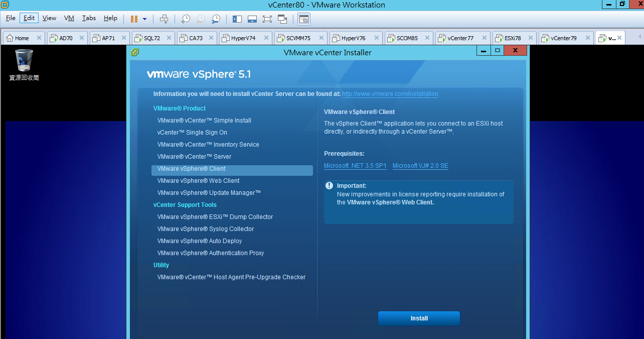Click the VMware Product section heading
The image size is (644, 339).
180,108
